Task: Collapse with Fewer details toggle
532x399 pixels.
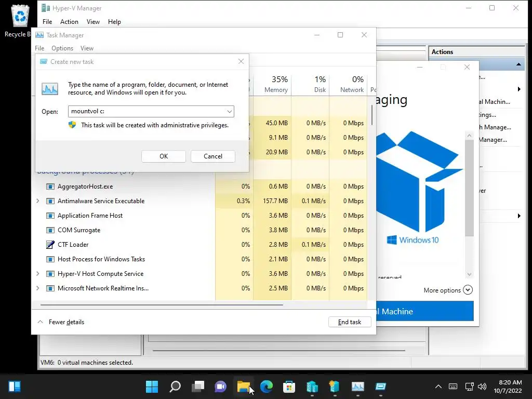Action: [x=61, y=322]
